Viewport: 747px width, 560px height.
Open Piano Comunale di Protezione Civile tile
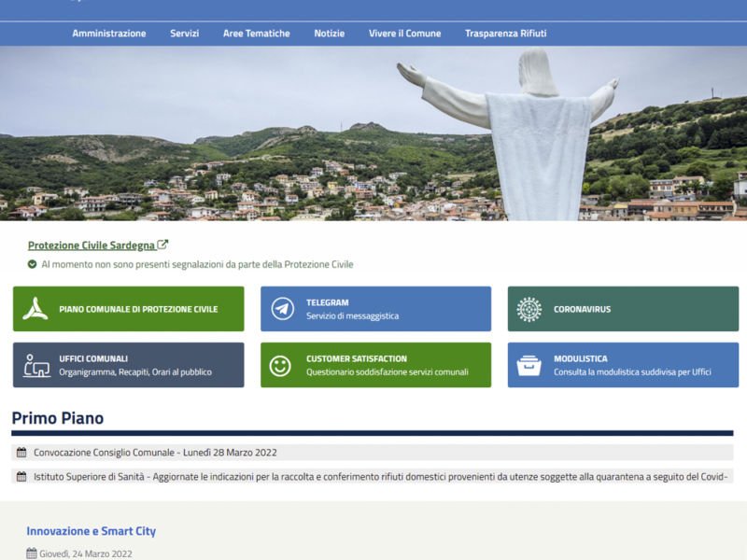pos(129,309)
